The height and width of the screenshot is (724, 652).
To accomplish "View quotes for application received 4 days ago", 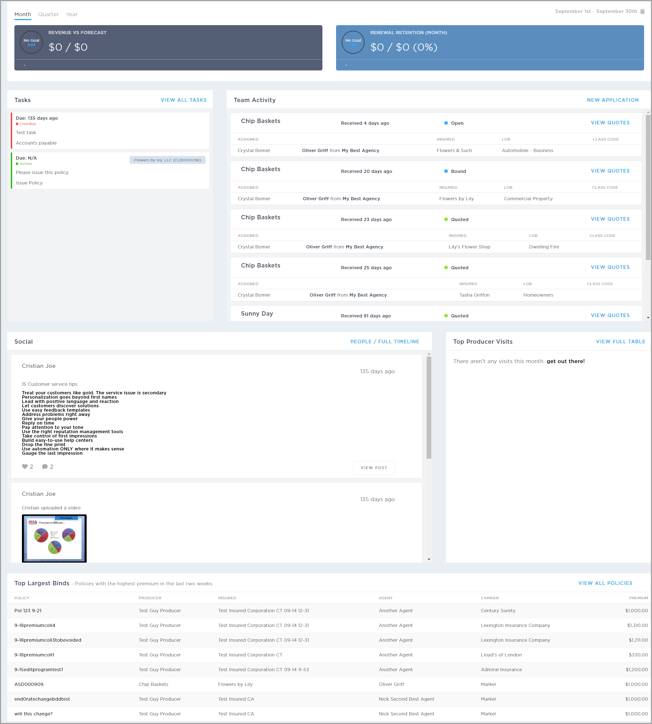I will [x=610, y=123].
